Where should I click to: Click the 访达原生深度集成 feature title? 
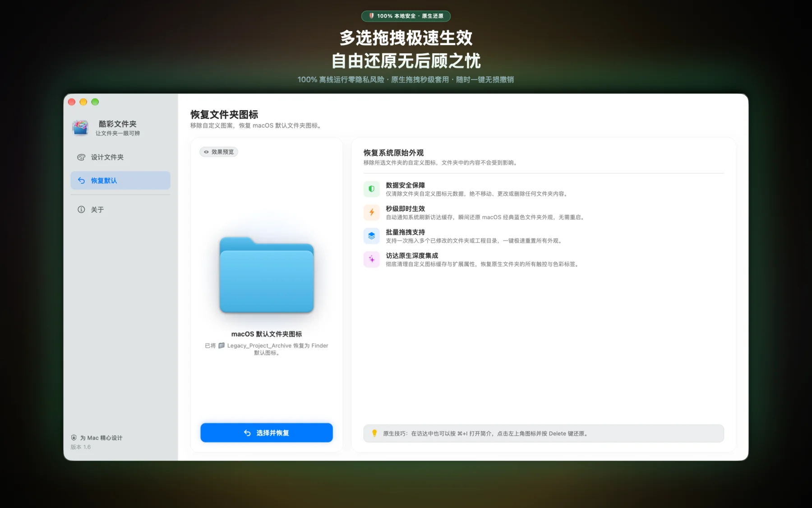point(412,256)
